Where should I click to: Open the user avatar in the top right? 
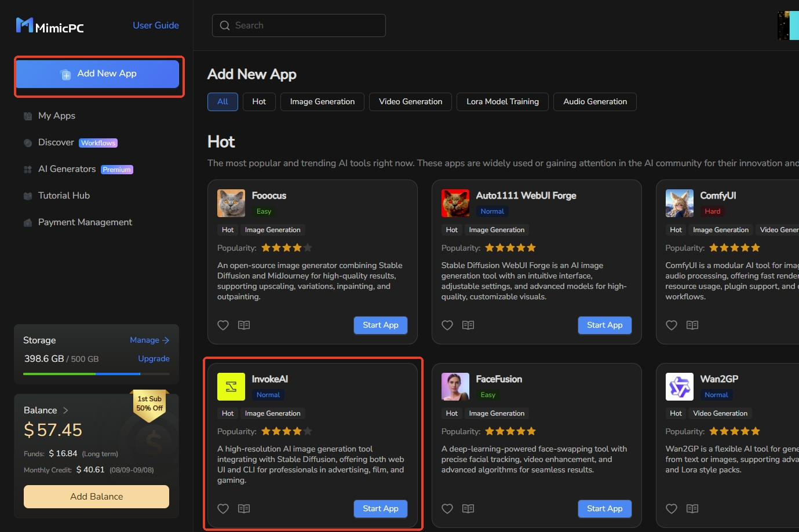[788, 25]
